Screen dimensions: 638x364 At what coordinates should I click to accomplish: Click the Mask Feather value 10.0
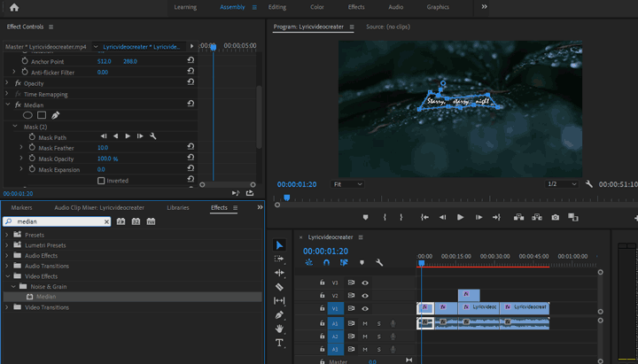pos(103,148)
